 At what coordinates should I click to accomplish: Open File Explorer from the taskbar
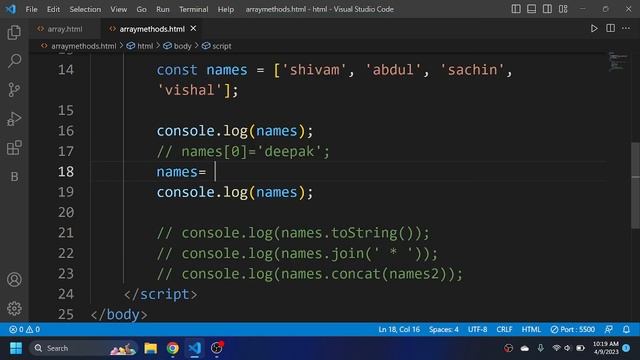pyautogui.click(x=151, y=348)
